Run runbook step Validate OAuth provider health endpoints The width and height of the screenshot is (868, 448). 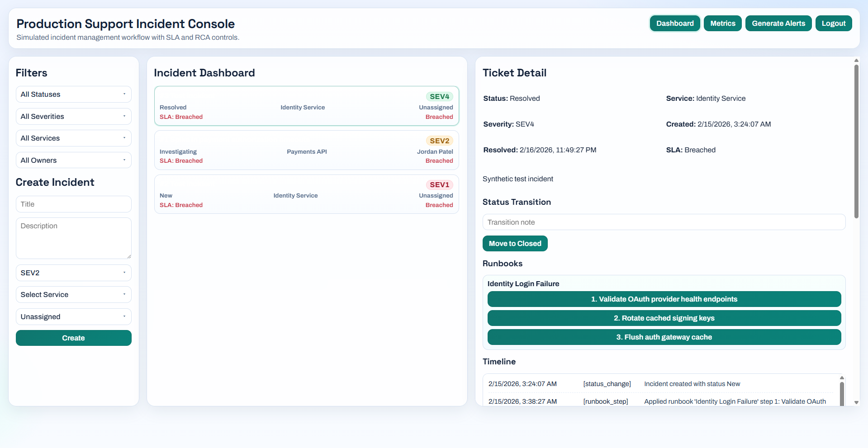[x=664, y=299]
